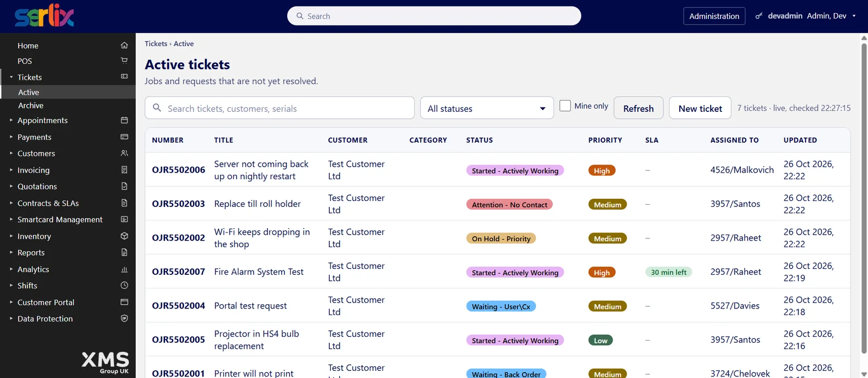The width and height of the screenshot is (868, 378).
Task: Click the Serlix logo
Action: point(44,16)
